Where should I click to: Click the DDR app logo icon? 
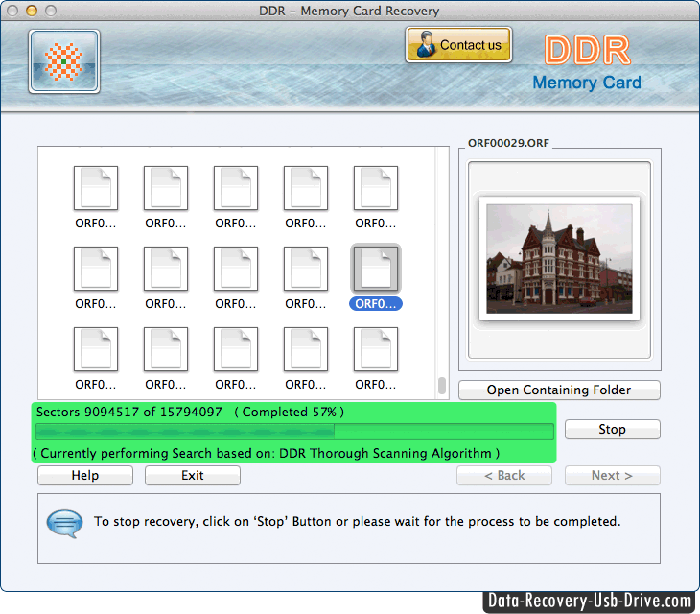[x=64, y=61]
